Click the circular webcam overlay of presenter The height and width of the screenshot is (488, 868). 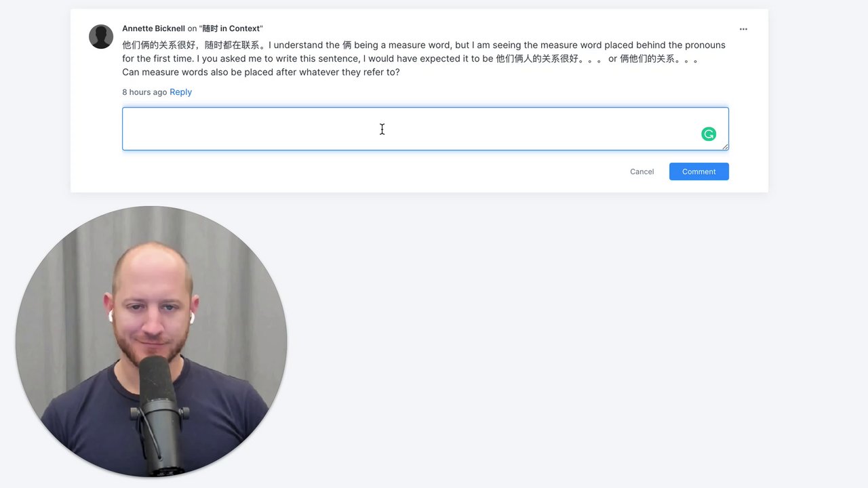(151, 342)
